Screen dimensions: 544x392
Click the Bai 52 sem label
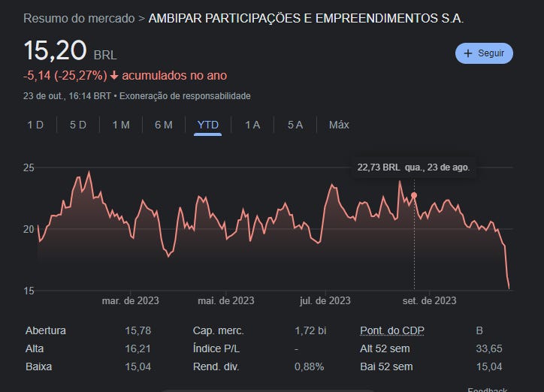click(386, 366)
